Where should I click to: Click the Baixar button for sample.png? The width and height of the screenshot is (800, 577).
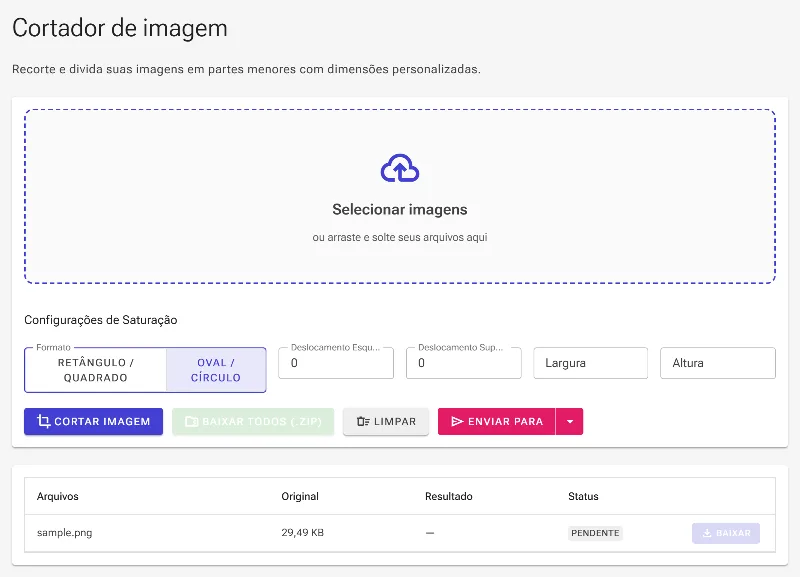click(726, 533)
